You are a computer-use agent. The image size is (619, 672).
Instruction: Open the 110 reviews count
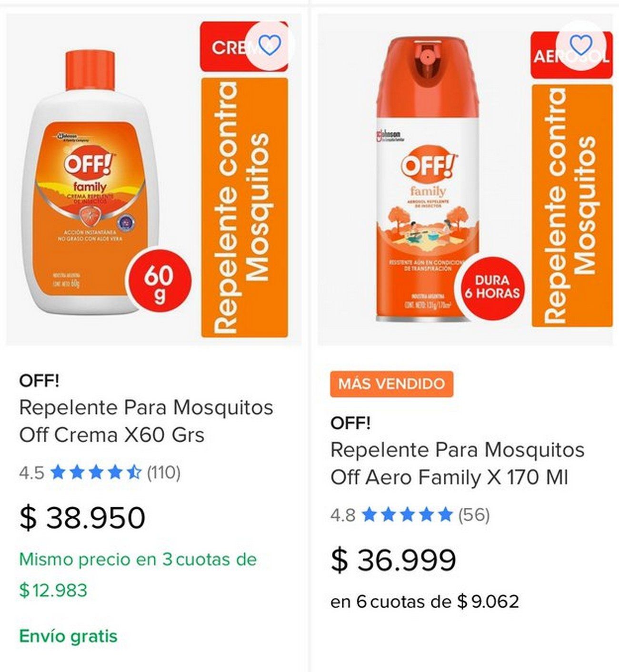(x=163, y=473)
